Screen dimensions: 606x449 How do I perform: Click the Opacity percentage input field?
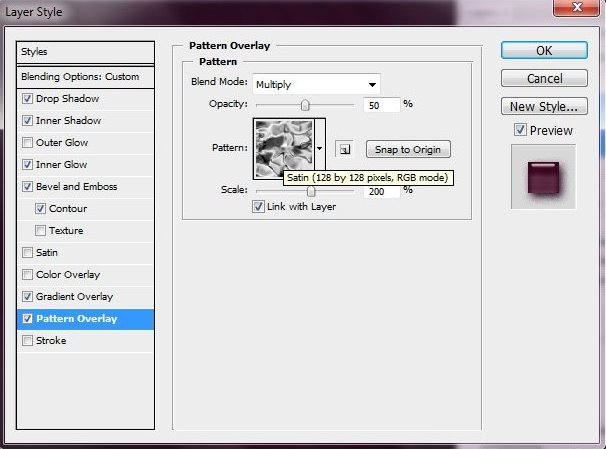380,104
